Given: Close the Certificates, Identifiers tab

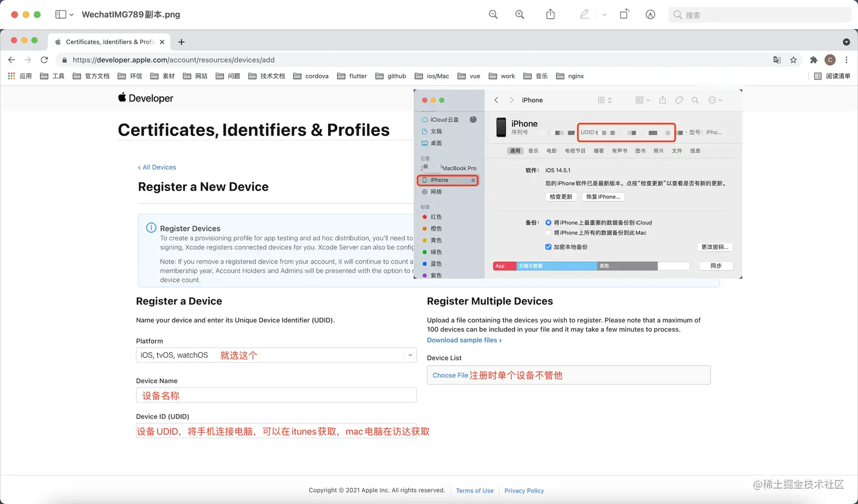Looking at the screenshot, I should pos(162,42).
